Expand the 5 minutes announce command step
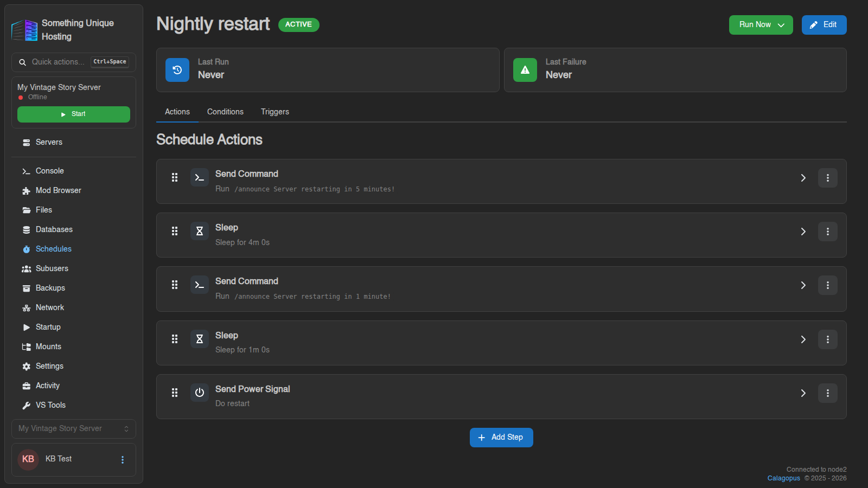 (x=803, y=178)
